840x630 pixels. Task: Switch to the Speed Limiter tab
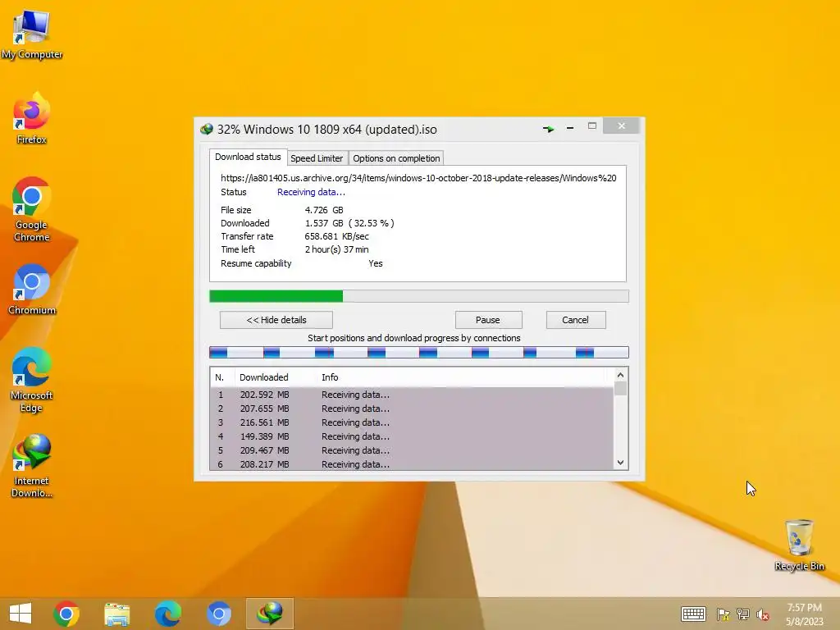pyautogui.click(x=317, y=158)
